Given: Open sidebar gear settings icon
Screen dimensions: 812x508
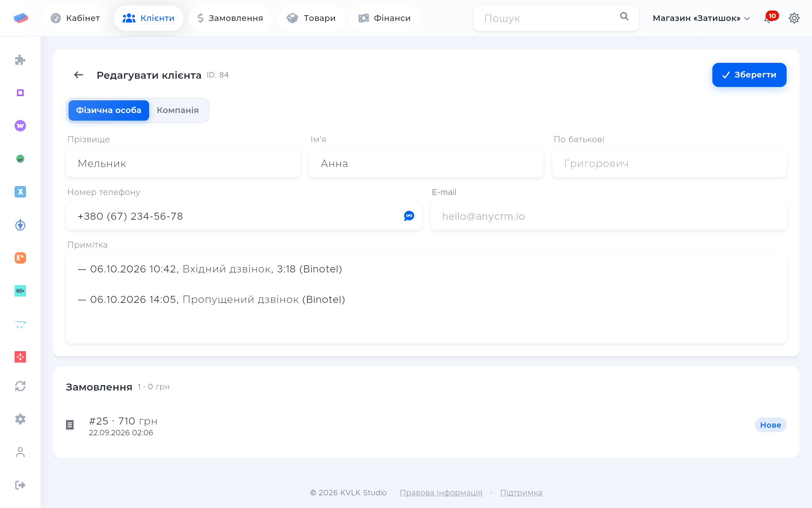Looking at the screenshot, I should click(x=20, y=419).
